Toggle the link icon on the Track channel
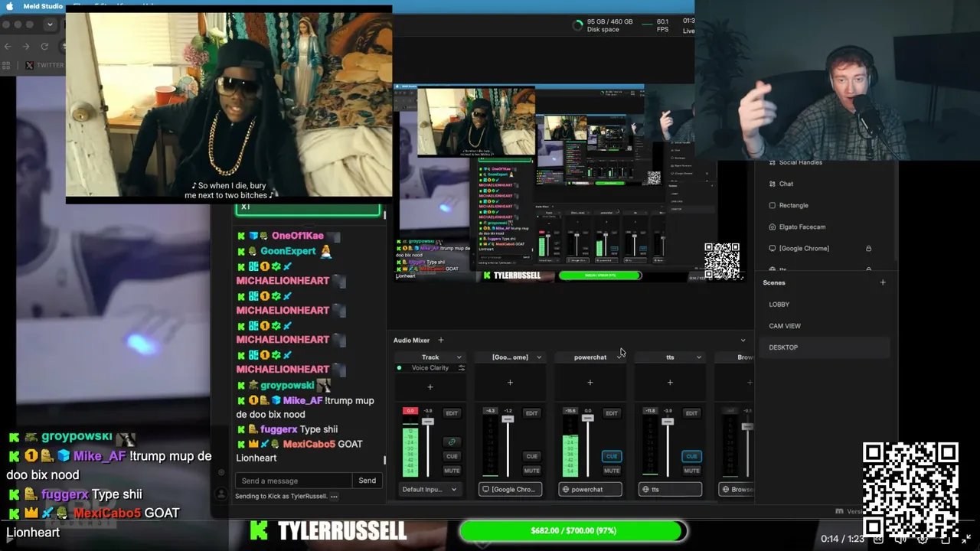This screenshot has width=980, height=551. 452,442
